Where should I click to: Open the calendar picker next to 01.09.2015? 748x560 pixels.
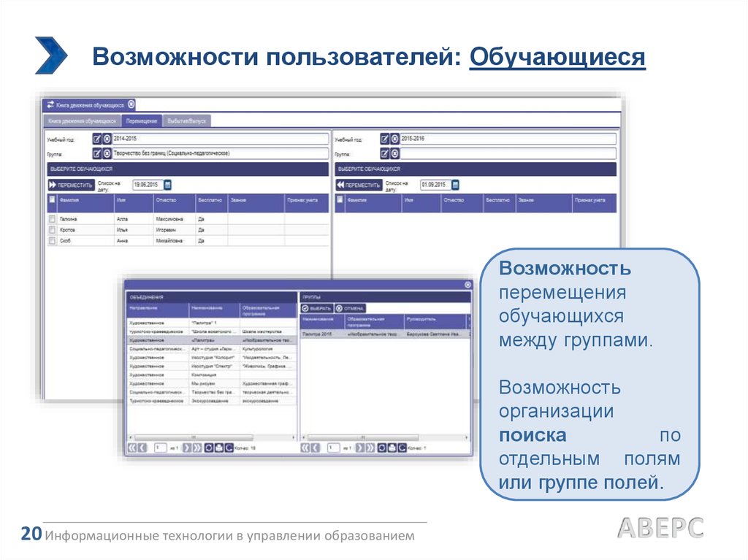pos(455,185)
